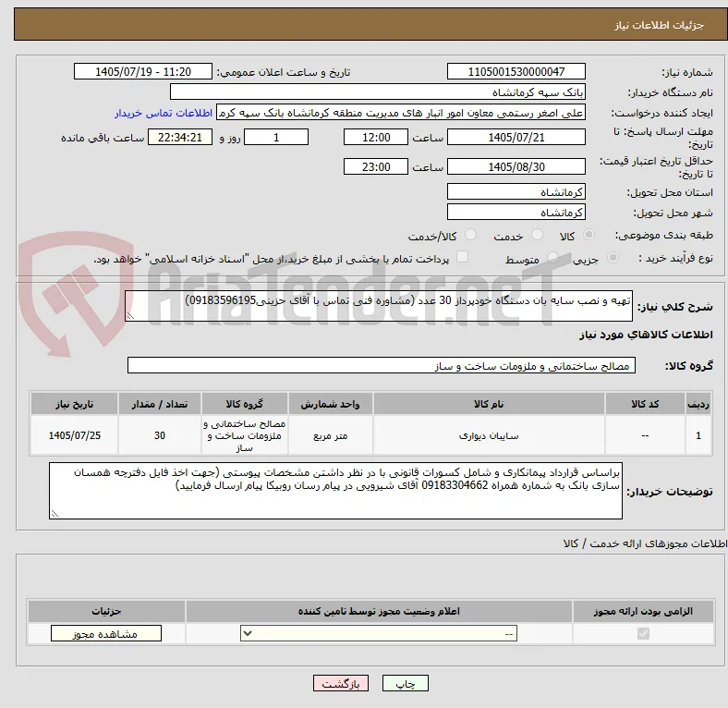
Task: Open the license status dropdown
Action: point(379,633)
